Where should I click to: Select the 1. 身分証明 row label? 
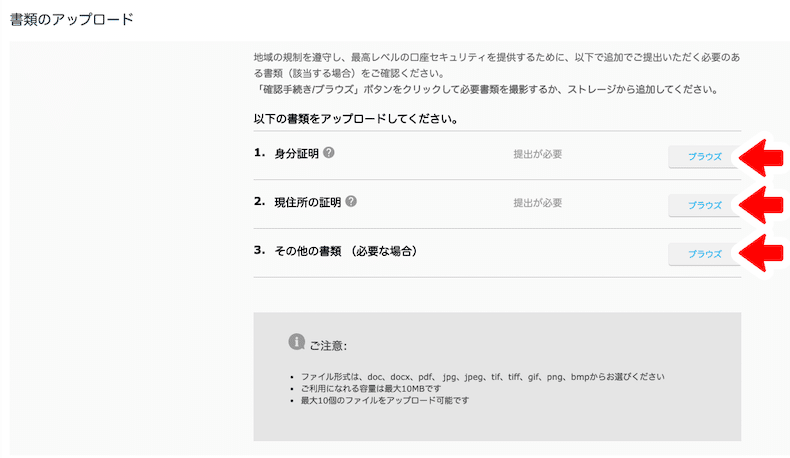pos(287,153)
